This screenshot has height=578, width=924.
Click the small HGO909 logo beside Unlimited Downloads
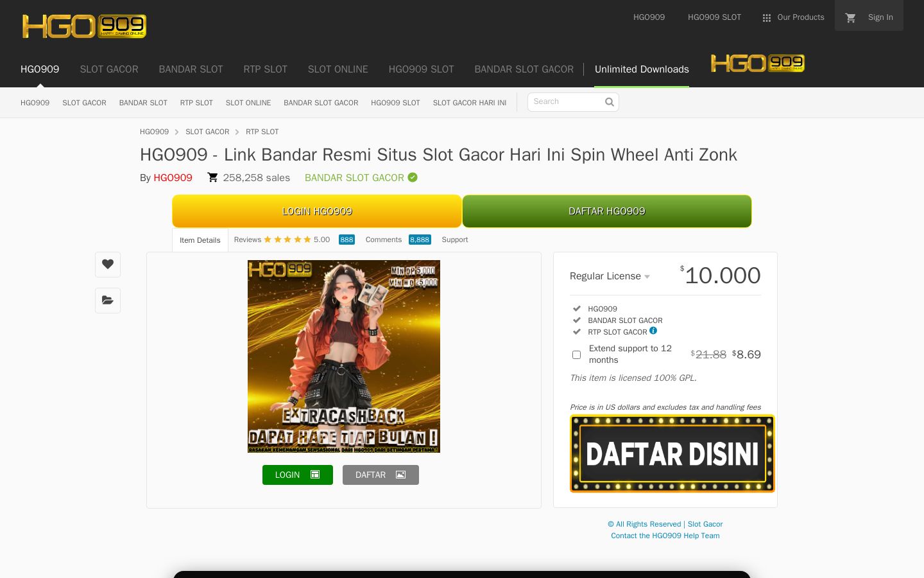[x=758, y=63]
